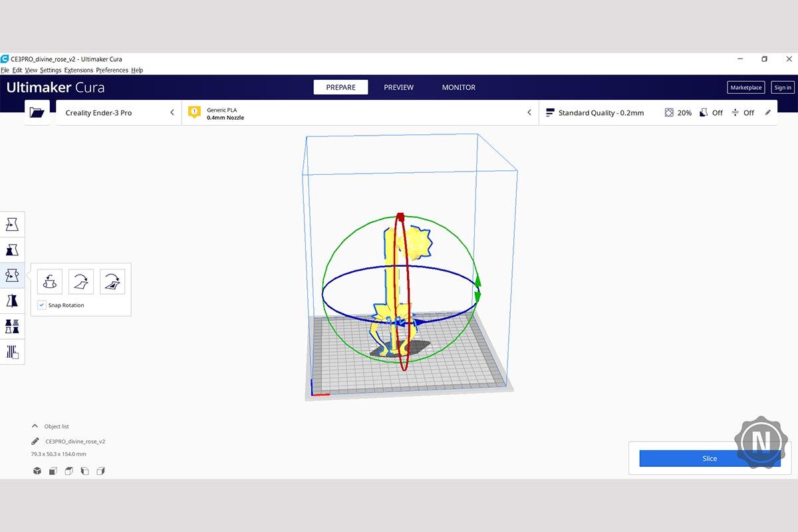The image size is (798, 532).
Task: Expand the Creality Ender-3 Pro printer selector
Action: [119, 112]
